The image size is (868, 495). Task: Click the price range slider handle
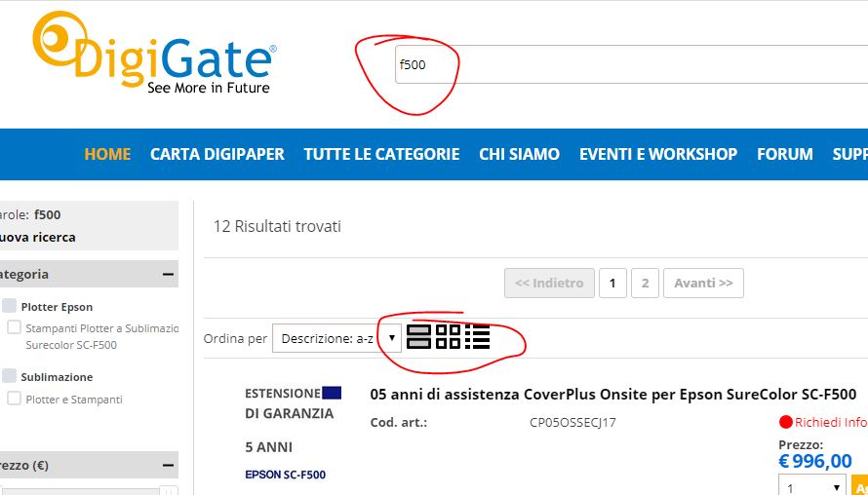point(169,491)
